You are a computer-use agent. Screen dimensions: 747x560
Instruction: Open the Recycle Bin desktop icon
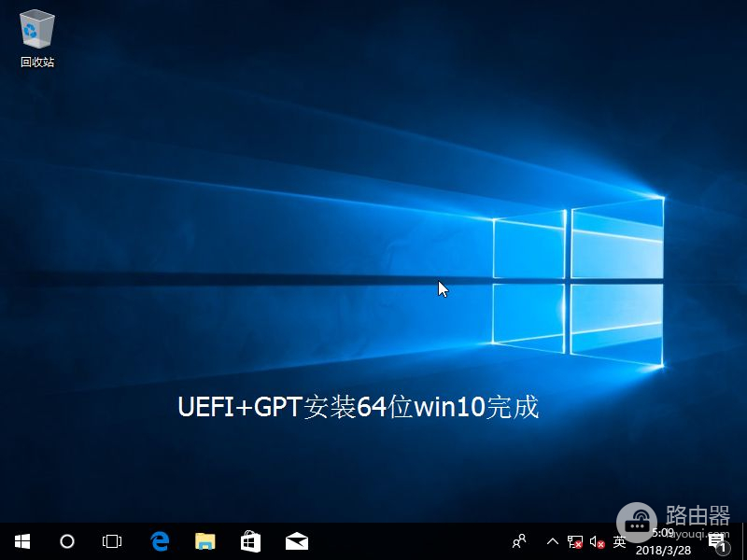[x=37, y=32]
